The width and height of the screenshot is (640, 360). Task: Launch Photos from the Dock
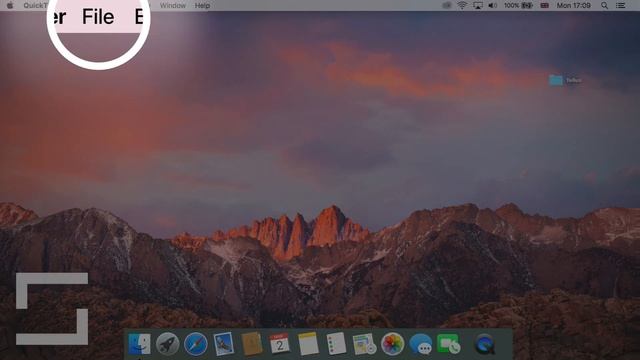point(392,344)
